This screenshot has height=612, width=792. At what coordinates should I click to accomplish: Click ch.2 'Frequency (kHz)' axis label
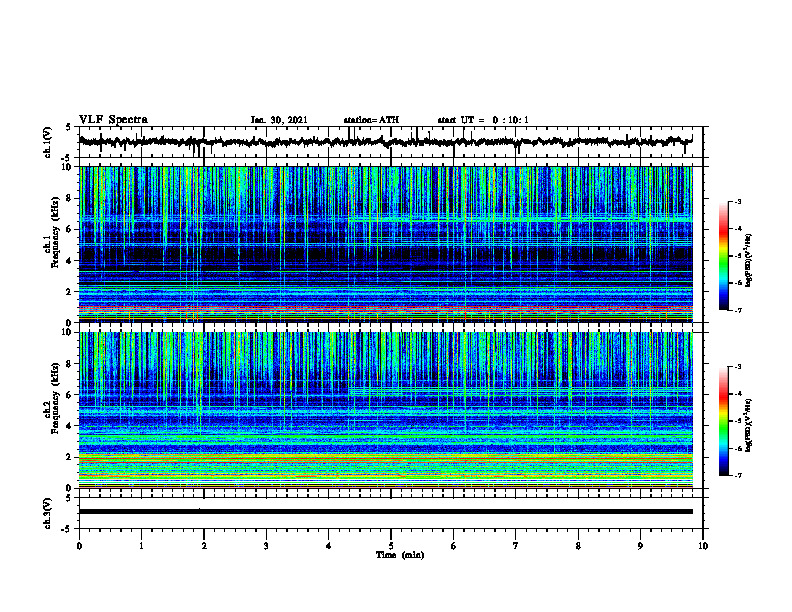(x=56, y=398)
